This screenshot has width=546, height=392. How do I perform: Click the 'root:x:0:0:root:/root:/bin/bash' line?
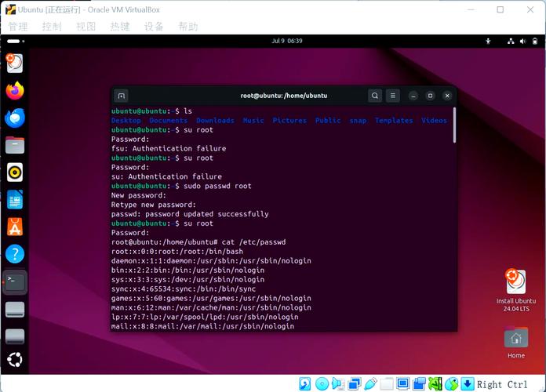tap(177, 252)
